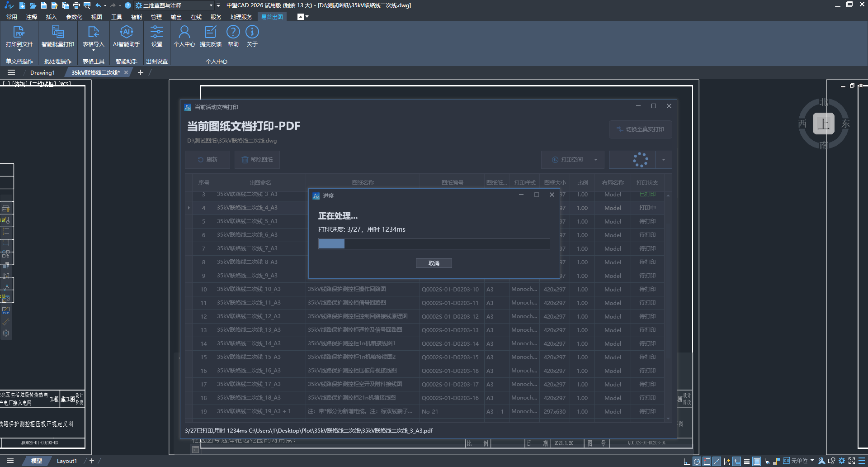Toggle object snap in status bar
This screenshot has height=467, width=868.
[x=707, y=461]
